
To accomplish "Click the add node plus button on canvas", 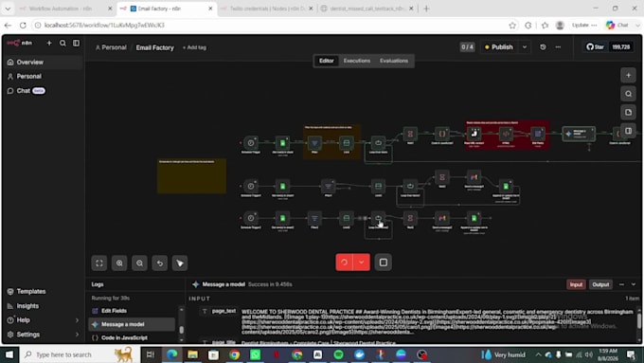I will click(629, 75).
